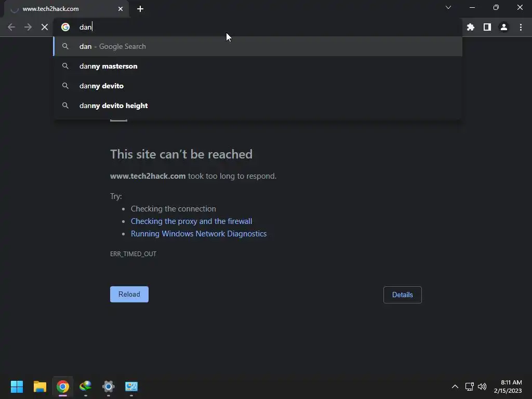Click the ERR_TIMED_OUT error code text
This screenshot has width=532, height=399.
[134, 254]
